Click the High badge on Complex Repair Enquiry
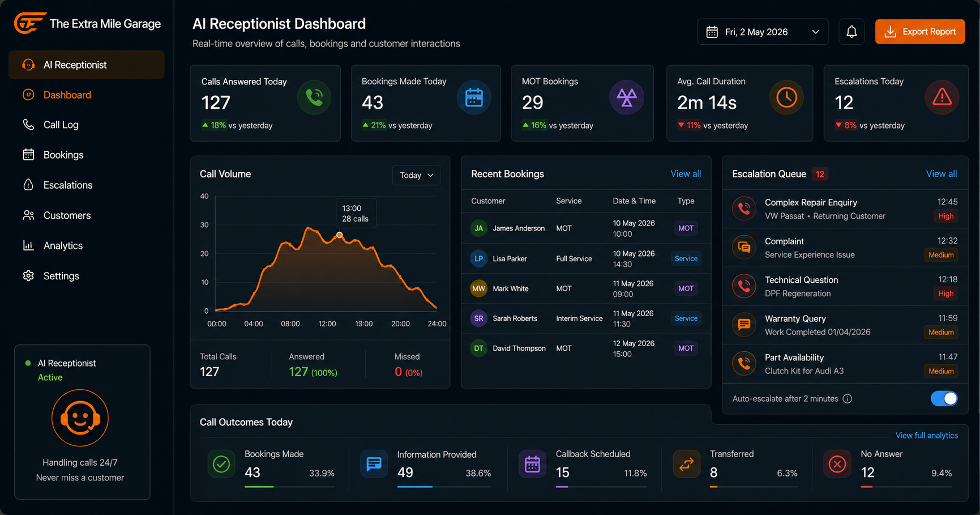The width and height of the screenshot is (980, 515). 945,216
